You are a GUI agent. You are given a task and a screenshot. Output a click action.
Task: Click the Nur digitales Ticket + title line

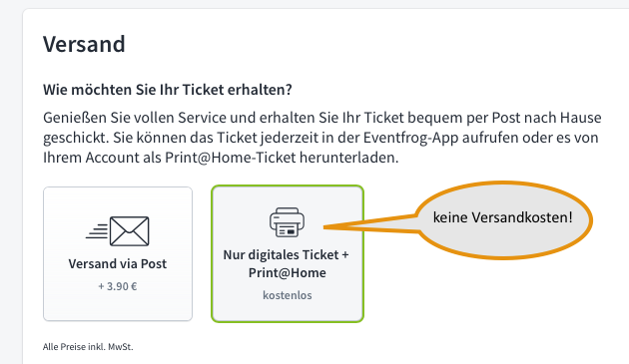(x=286, y=254)
